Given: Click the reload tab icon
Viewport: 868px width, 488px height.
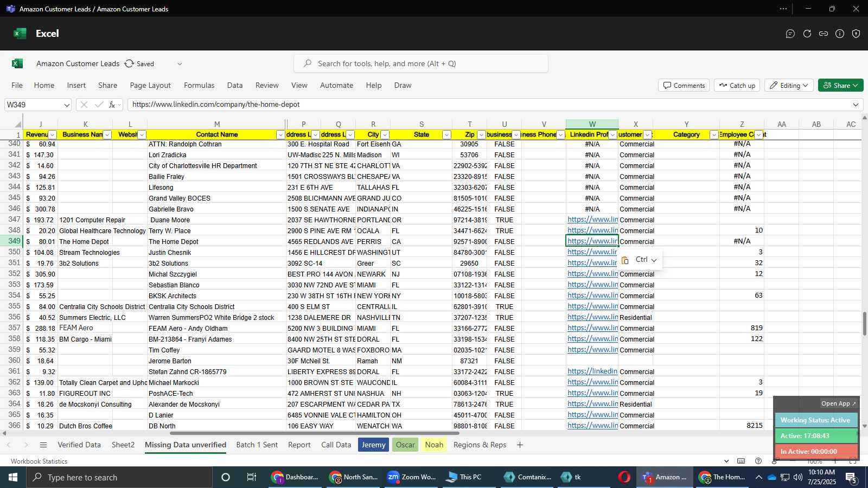Looking at the screenshot, I should 807,34.
